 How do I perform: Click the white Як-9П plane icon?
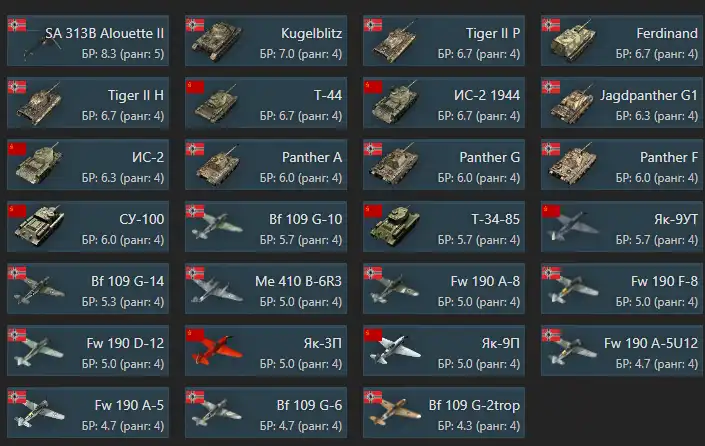point(395,350)
